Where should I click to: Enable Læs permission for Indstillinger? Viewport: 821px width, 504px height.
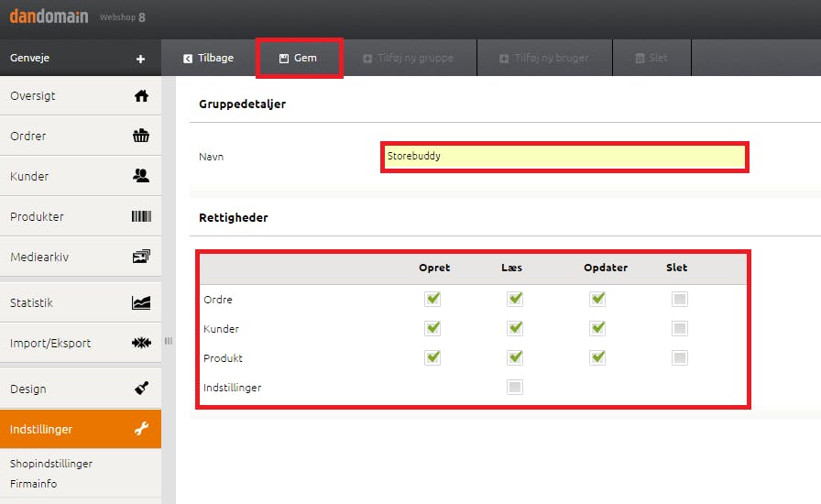(515, 388)
